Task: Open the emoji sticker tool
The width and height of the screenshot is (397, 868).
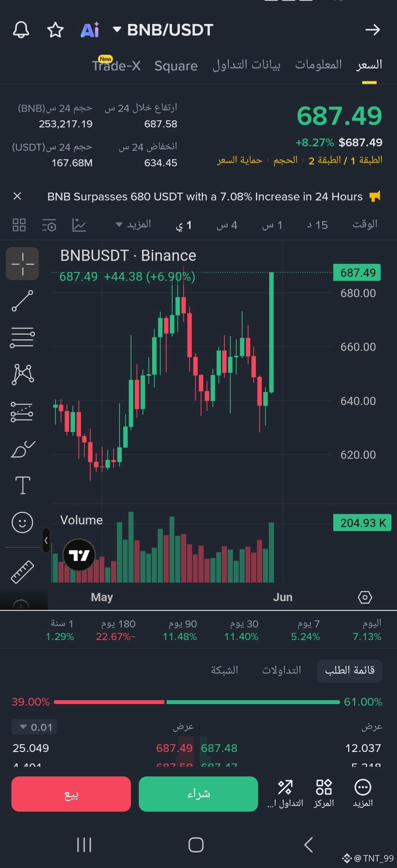Action: 23,522
